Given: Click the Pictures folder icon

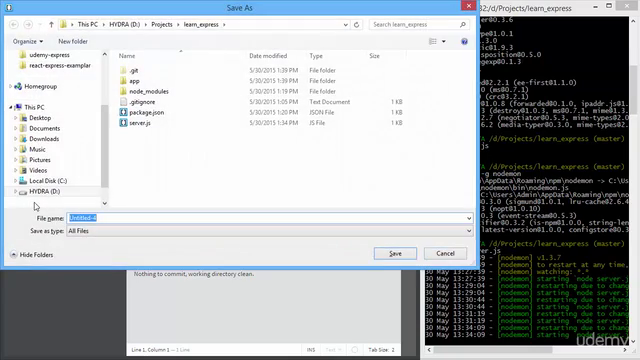Looking at the screenshot, I should click(x=23, y=160).
